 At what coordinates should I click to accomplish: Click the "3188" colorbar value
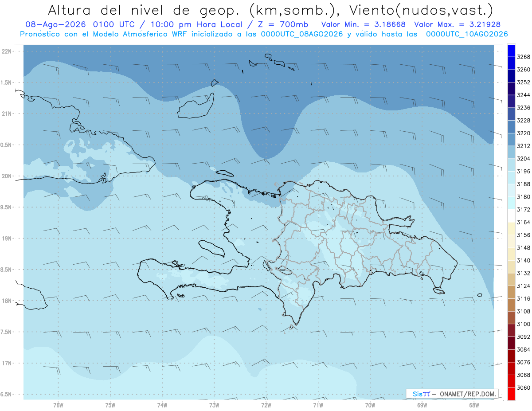point(524,184)
